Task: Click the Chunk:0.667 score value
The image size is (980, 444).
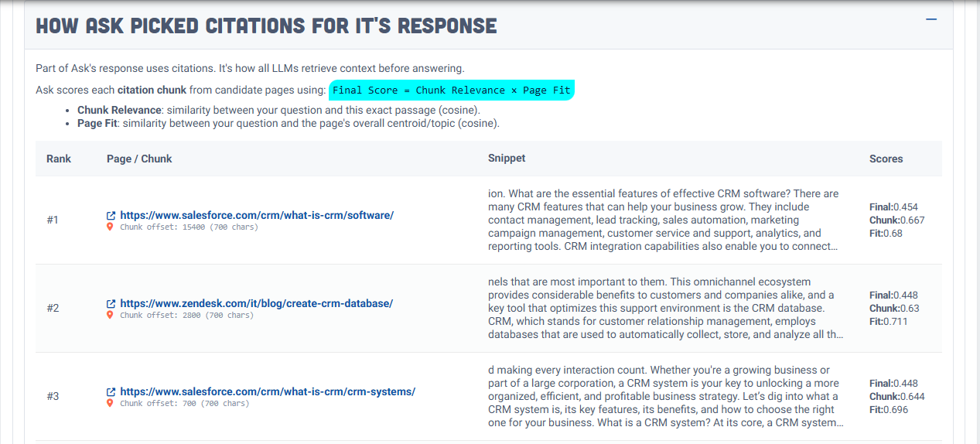Action: (897, 220)
